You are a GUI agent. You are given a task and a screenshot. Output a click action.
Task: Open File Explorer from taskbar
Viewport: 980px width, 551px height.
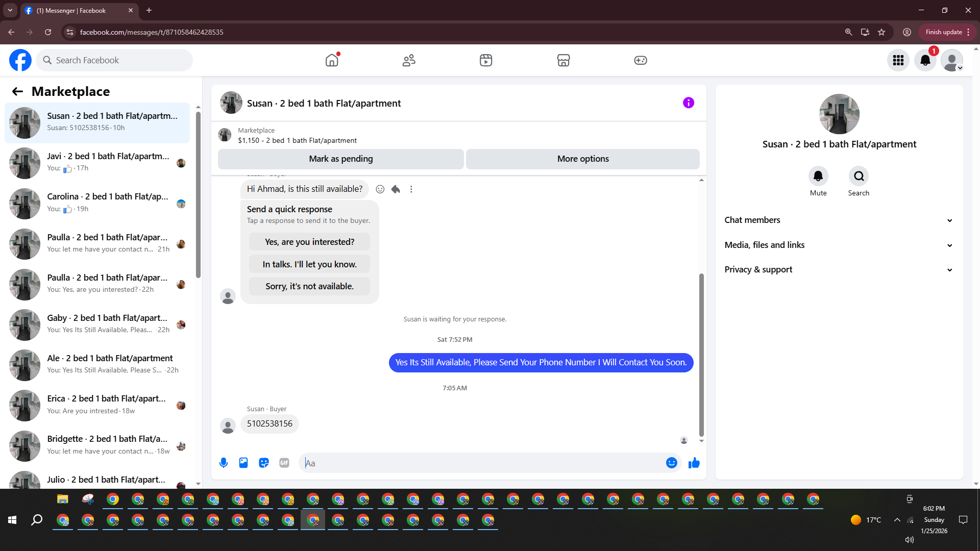(x=62, y=499)
